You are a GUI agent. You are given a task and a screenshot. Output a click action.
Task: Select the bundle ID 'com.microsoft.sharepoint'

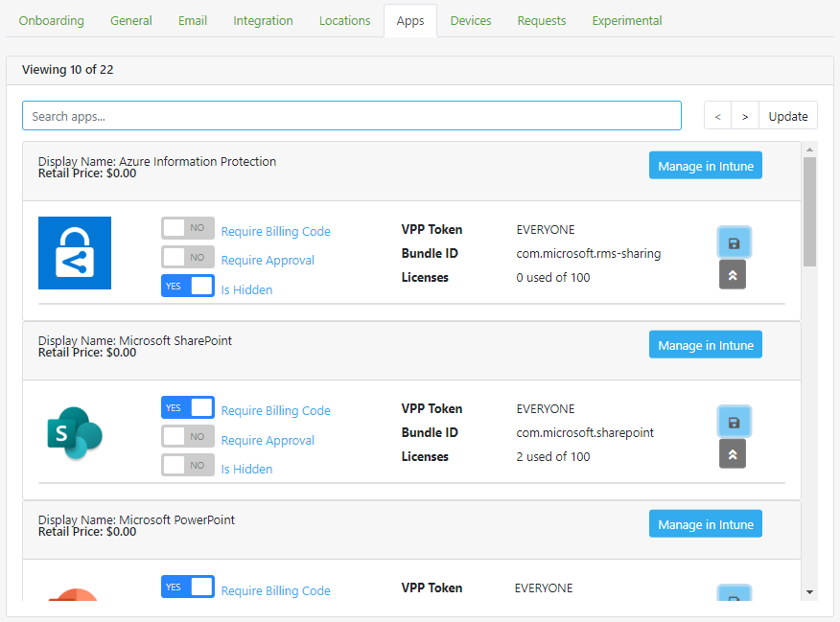(x=585, y=432)
